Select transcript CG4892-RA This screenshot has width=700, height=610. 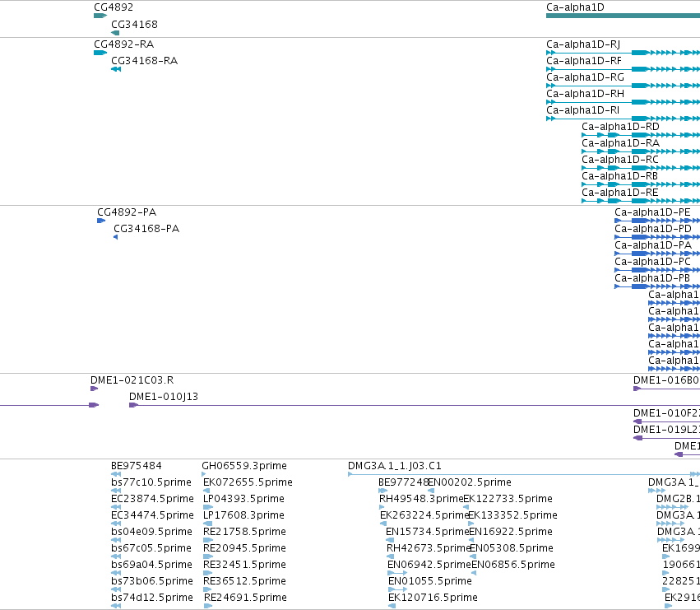[123, 44]
